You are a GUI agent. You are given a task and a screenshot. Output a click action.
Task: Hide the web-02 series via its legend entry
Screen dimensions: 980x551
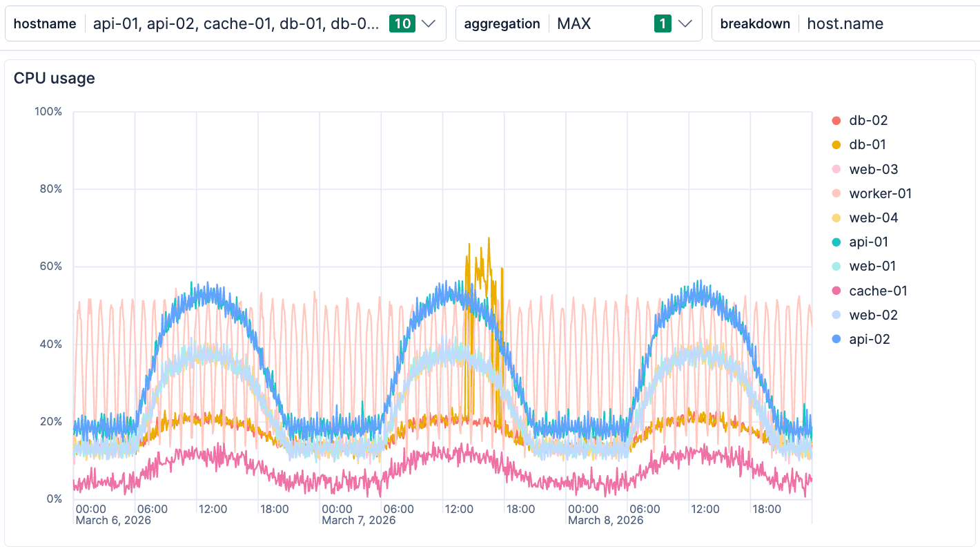[874, 315]
